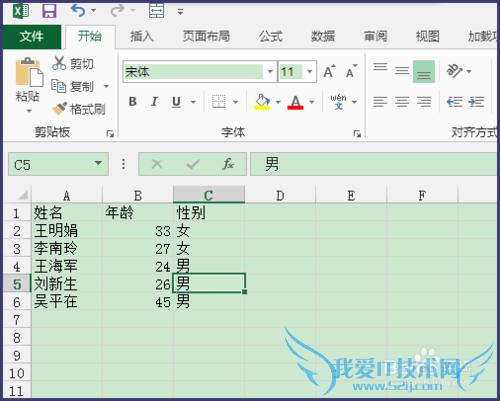Open the customize quick access toolbar arrow
The height and width of the screenshot is (401, 500).
tap(180, 12)
